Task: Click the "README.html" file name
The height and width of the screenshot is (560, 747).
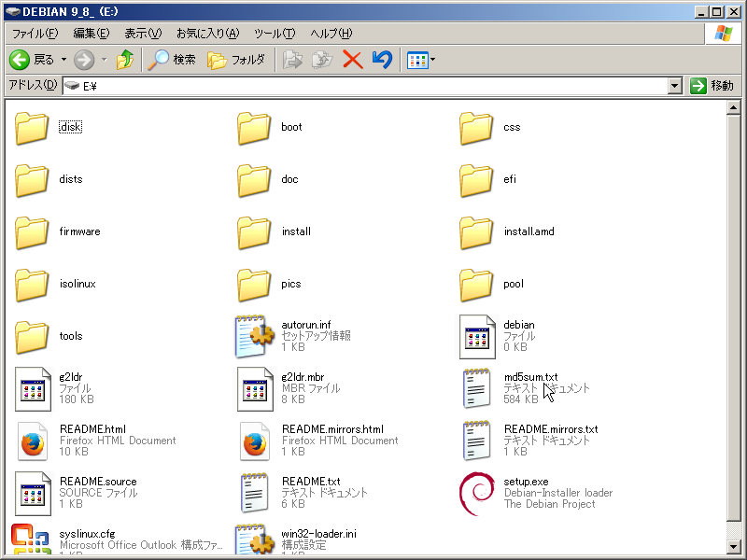Action: (92, 429)
